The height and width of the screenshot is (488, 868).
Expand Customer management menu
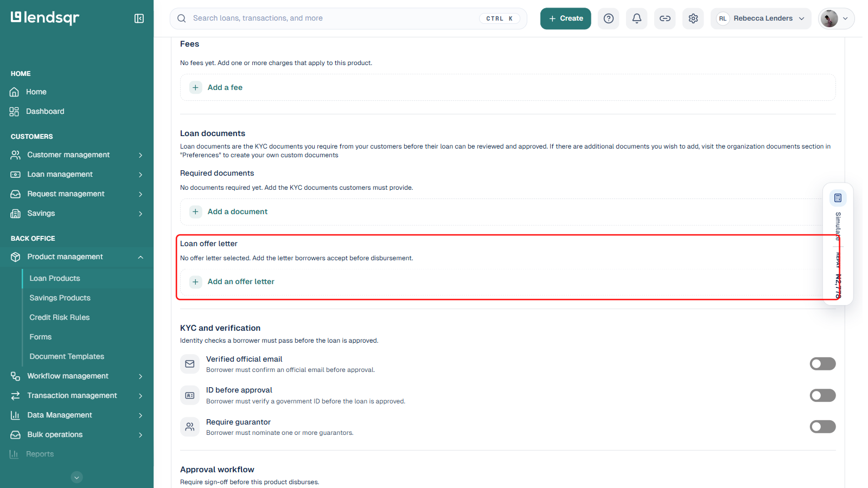click(x=76, y=155)
